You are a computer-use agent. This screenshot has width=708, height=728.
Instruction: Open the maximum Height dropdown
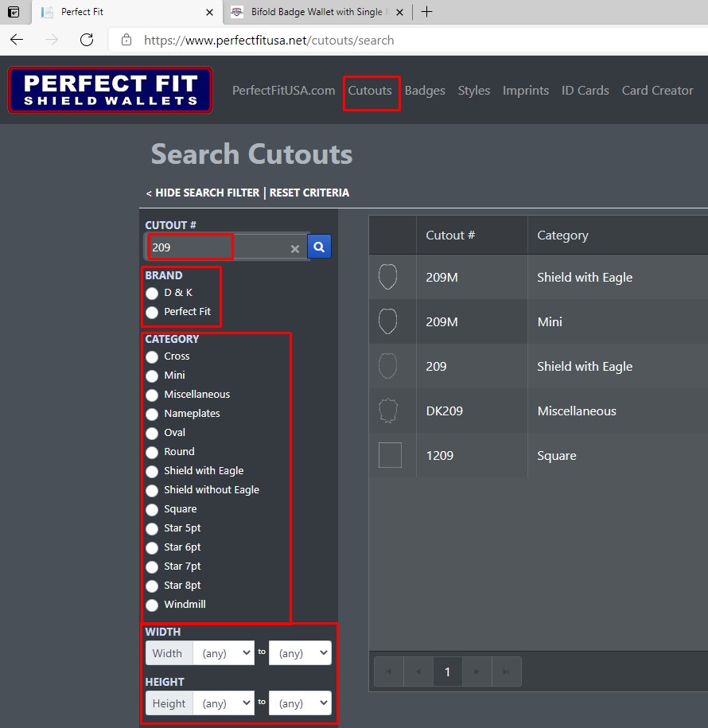pos(300,703)
